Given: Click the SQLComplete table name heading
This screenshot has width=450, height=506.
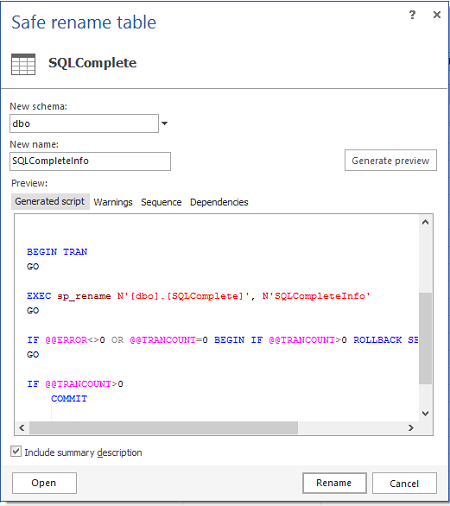Looking at the screenshot, I should click(92, 63).
